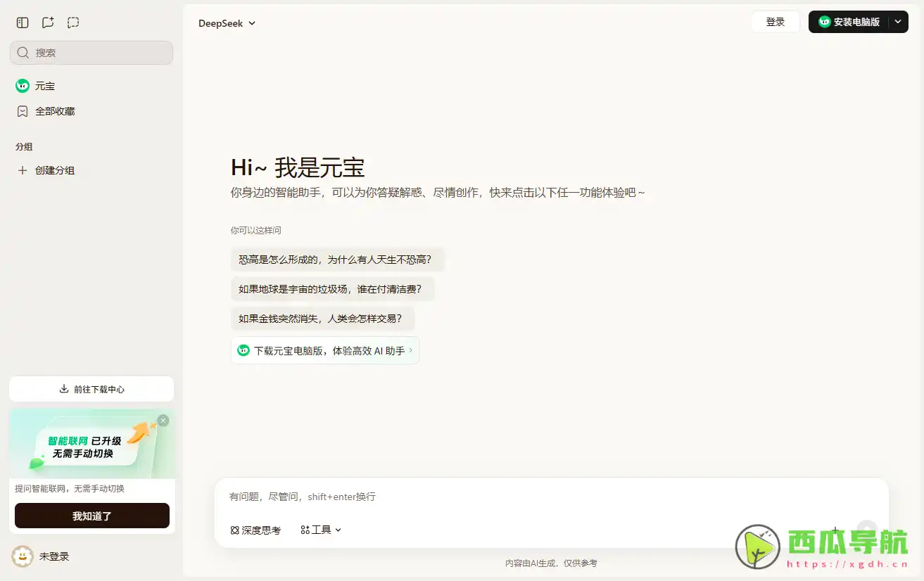Dismiss the 智能联网 upgrade banner
Viewport: 924px width, 581px height.
(x=163, y=420)
